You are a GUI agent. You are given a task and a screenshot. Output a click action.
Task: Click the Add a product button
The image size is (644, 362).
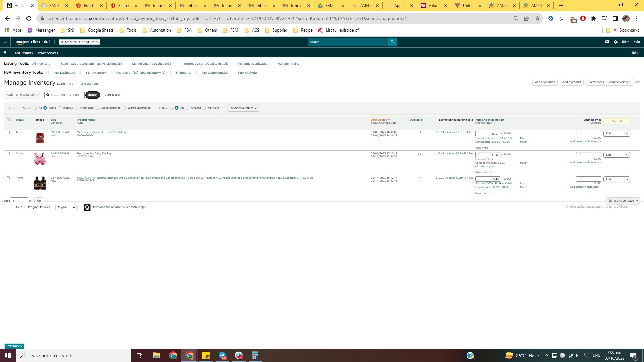click(572, 82)
